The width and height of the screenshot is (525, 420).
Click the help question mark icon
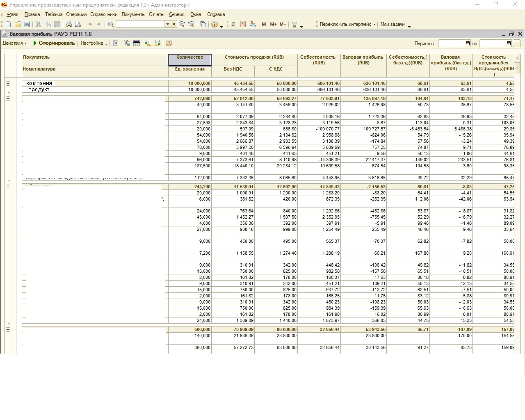point(169,43)
